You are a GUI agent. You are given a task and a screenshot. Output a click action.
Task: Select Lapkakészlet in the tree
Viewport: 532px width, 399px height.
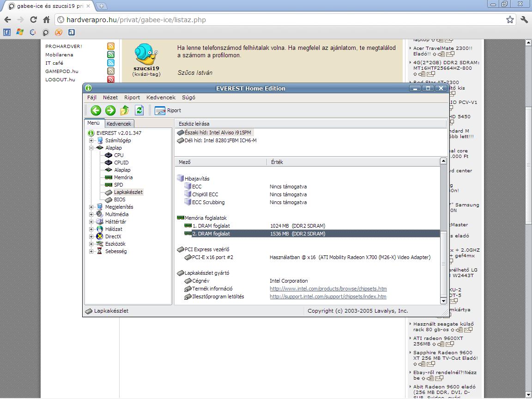point(128,192)
